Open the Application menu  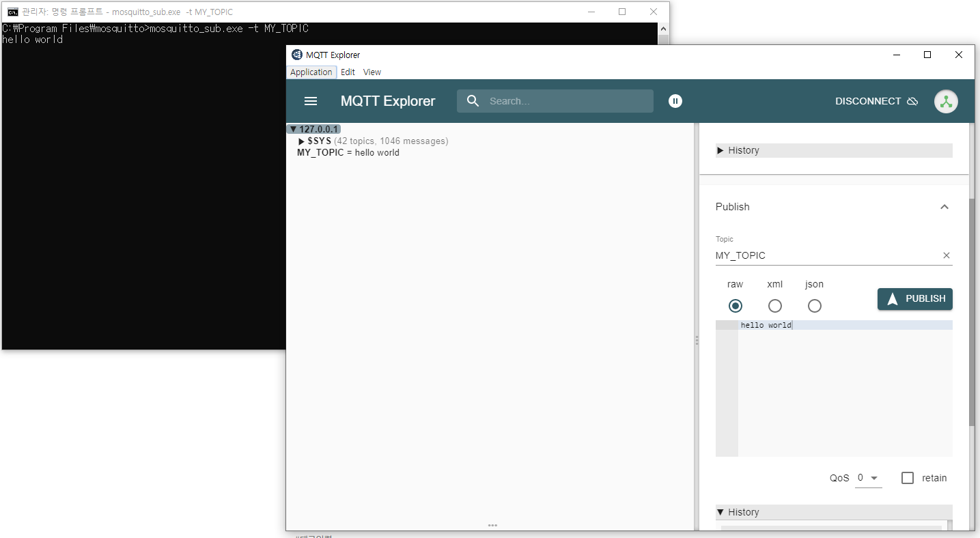point(311,72)
